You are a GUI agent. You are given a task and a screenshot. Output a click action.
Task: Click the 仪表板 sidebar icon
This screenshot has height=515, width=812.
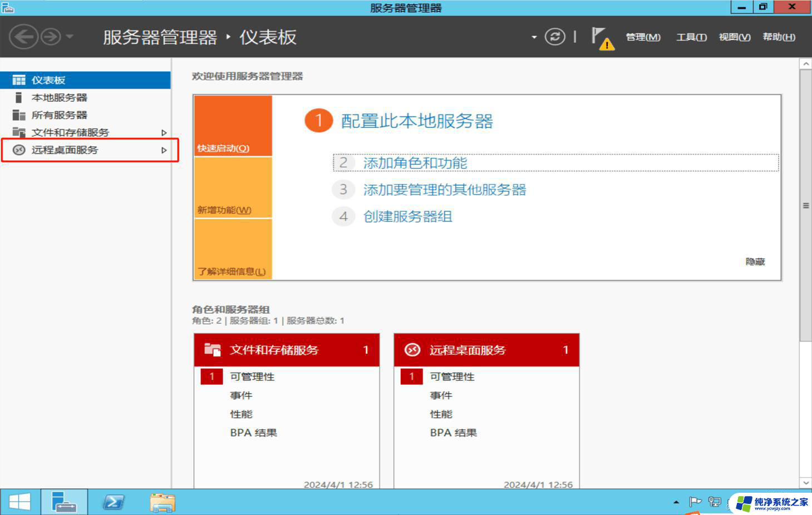pos(19,80)
